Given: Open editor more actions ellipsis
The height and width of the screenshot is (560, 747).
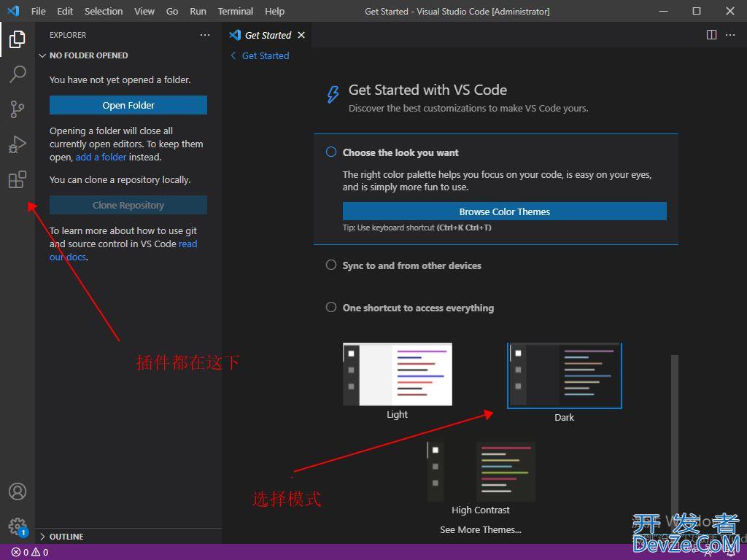Looking at the screenshot, I should (x=729, y=35).
